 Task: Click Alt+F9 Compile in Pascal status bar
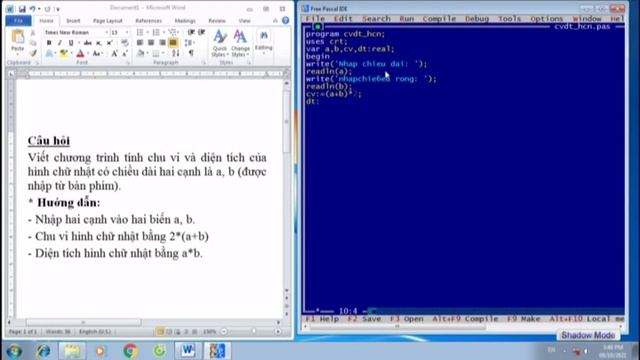[x=465, y=319]
